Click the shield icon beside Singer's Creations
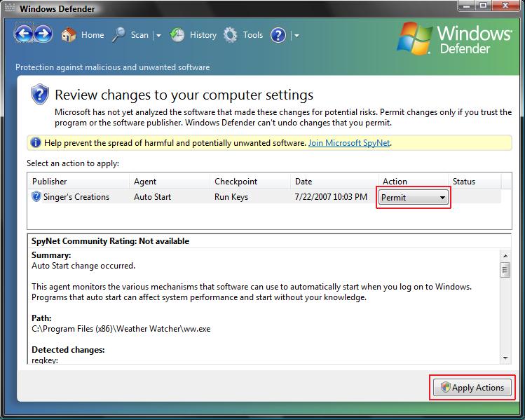Screen dimensions: 525x420 (x=36, y=196)
